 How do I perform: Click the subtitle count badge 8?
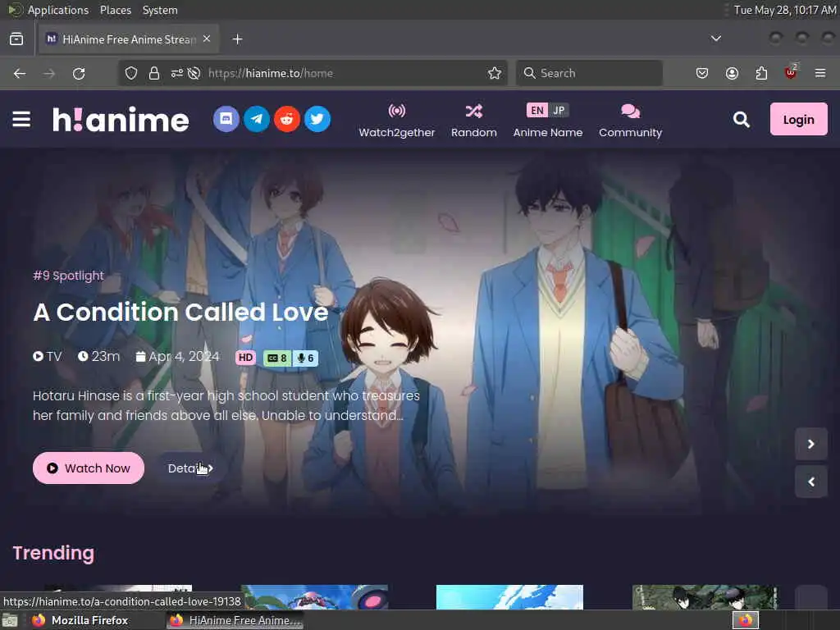tap(277, 358)
